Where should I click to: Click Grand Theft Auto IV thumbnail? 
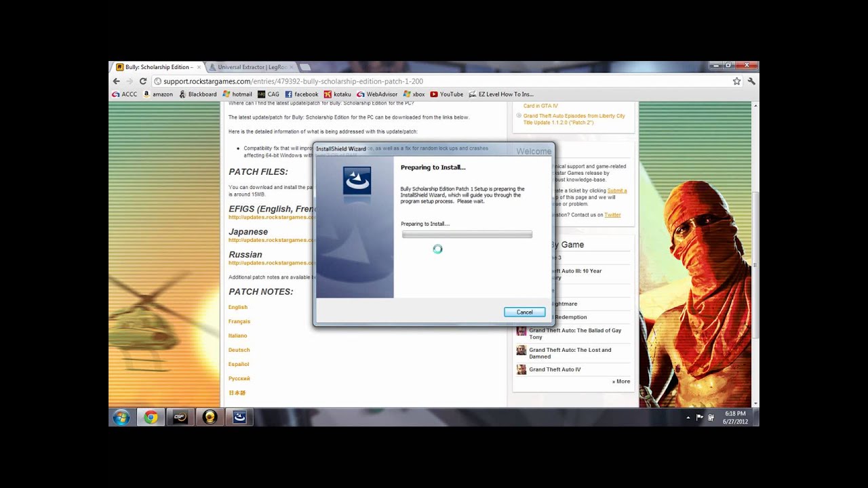click(x=521, y=369)
